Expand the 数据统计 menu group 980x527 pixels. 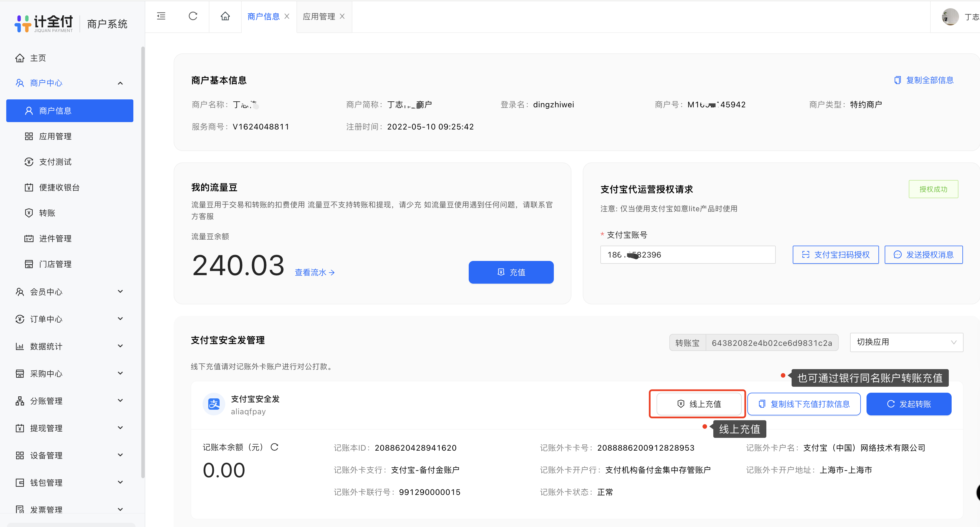pyautogui.click(x=70, y=346)
